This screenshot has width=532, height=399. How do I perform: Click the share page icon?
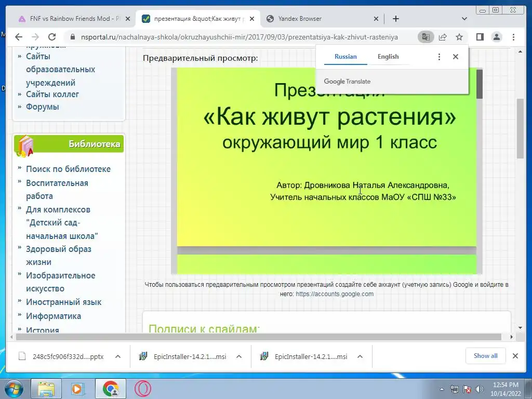click(443, 37)
